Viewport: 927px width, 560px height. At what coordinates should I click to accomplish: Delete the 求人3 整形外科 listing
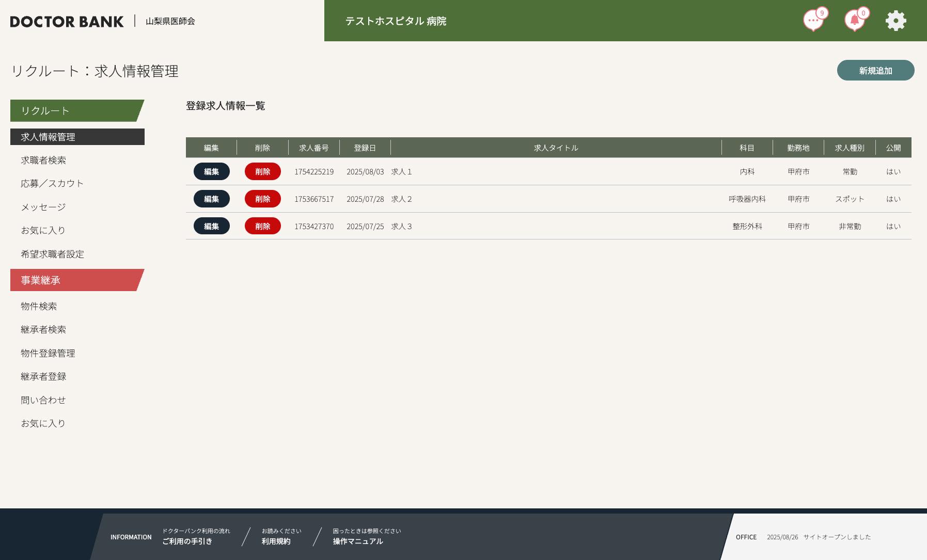click(262, 226)
